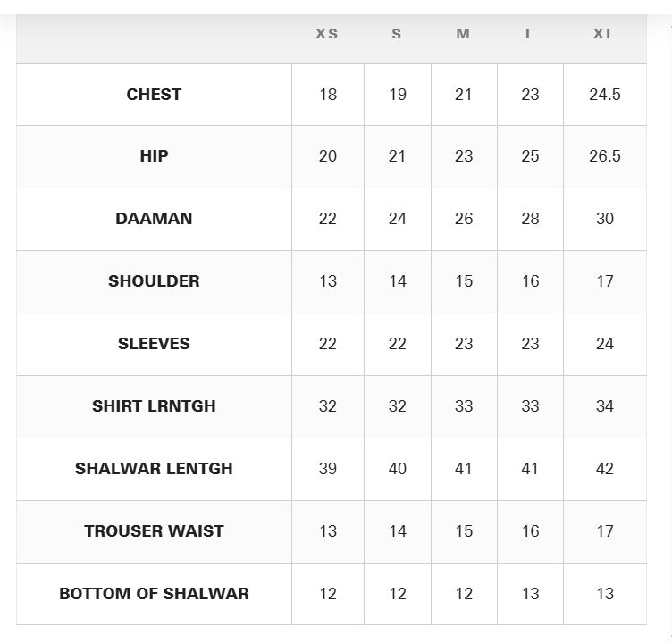Click the CHEST row label
Viewport: 672px width, 643px height.
click(x=154, y=94)
